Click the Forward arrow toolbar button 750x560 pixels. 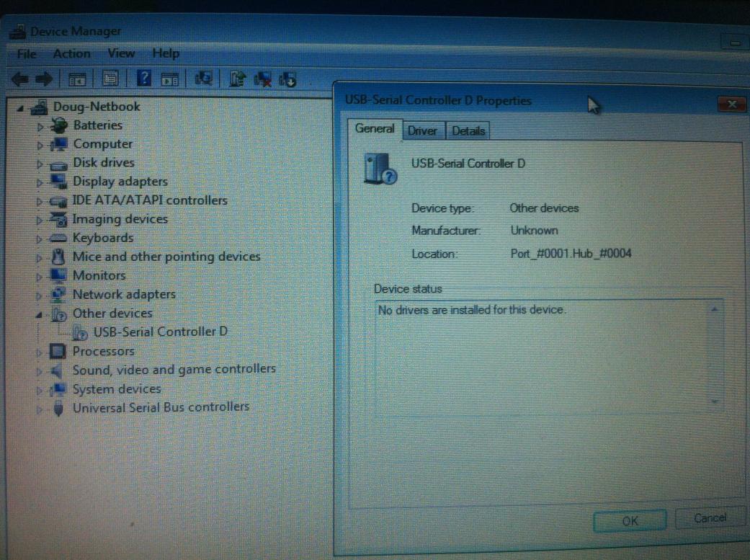coord(43,79)
